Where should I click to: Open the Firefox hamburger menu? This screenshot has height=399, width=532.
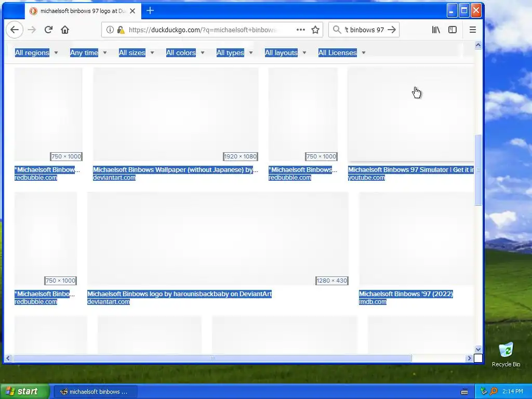473,30
